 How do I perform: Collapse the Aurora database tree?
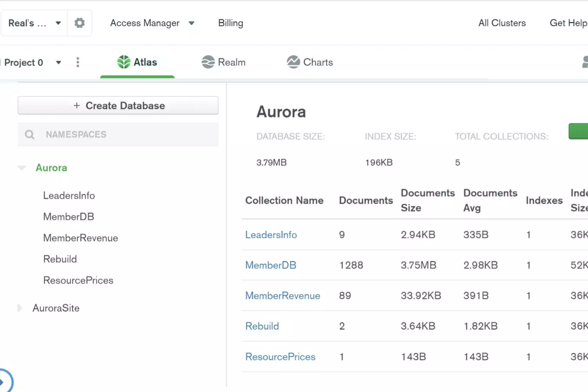click(22, 168)
